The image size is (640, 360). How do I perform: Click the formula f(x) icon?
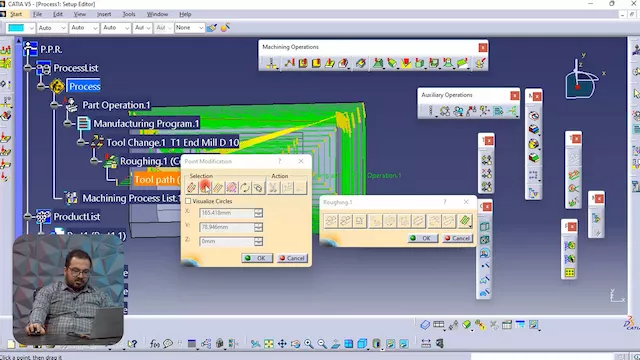click(154, 344)
